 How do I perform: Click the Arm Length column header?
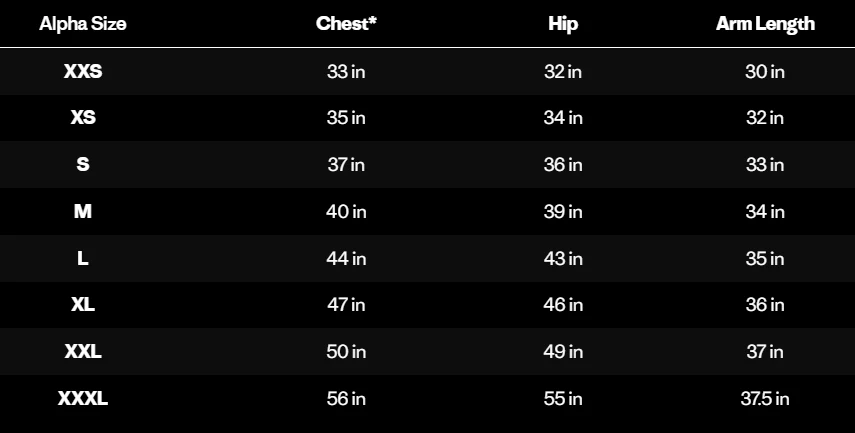(x=765, y=24)
